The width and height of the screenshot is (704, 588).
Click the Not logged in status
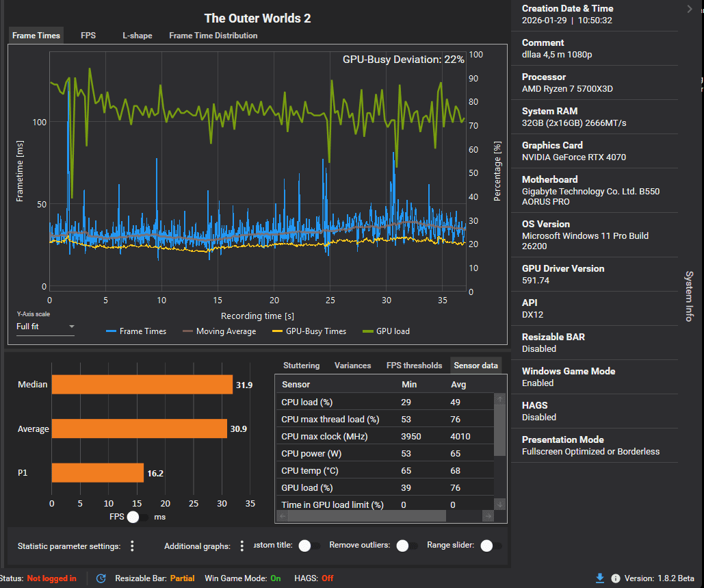tap(51, 578)
